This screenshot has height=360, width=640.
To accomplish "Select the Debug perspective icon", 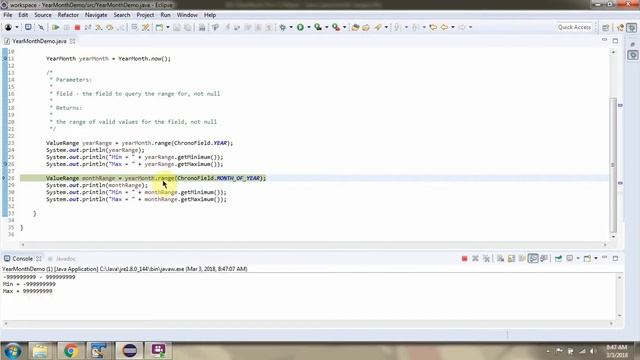I will coord(632,27).
